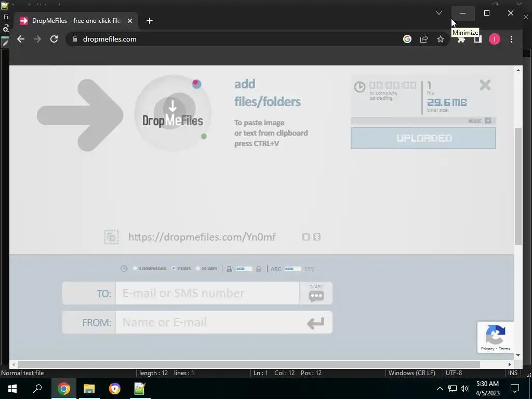The image size is (532, 399).
Task: Open Windows taskbar search
Action: [37, 389]
